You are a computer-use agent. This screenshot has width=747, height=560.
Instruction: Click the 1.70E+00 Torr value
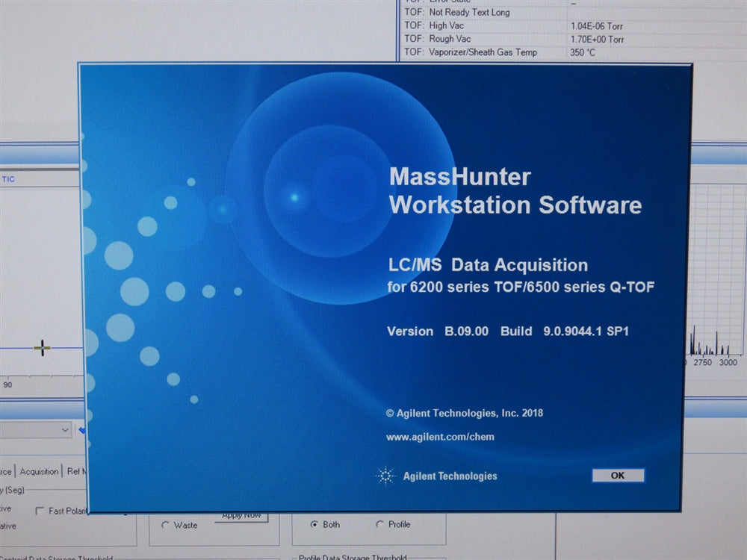point(598,40)
